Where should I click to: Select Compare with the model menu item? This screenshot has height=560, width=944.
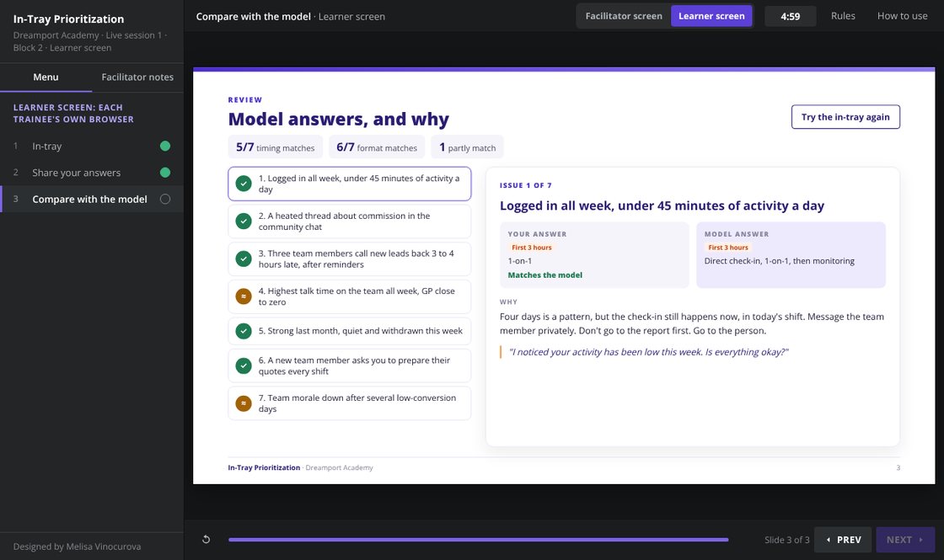pyautogui.click(x=92, y=199)
